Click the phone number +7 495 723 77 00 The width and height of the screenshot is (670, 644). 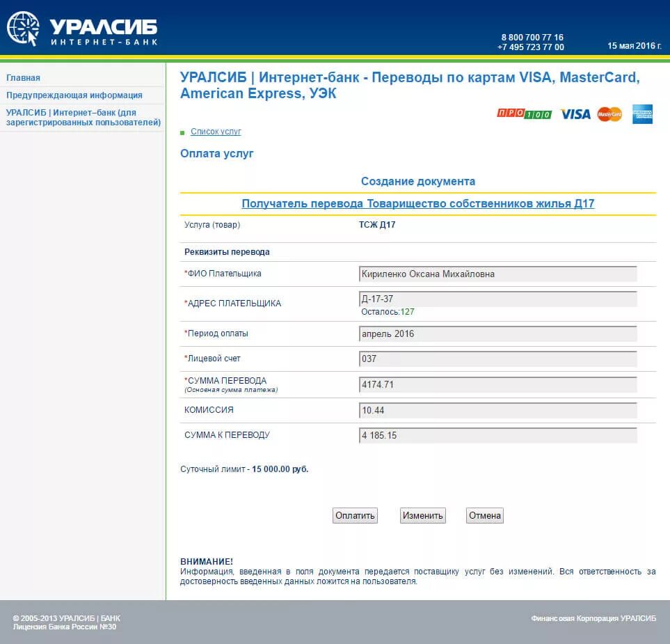tap(531, 47)
